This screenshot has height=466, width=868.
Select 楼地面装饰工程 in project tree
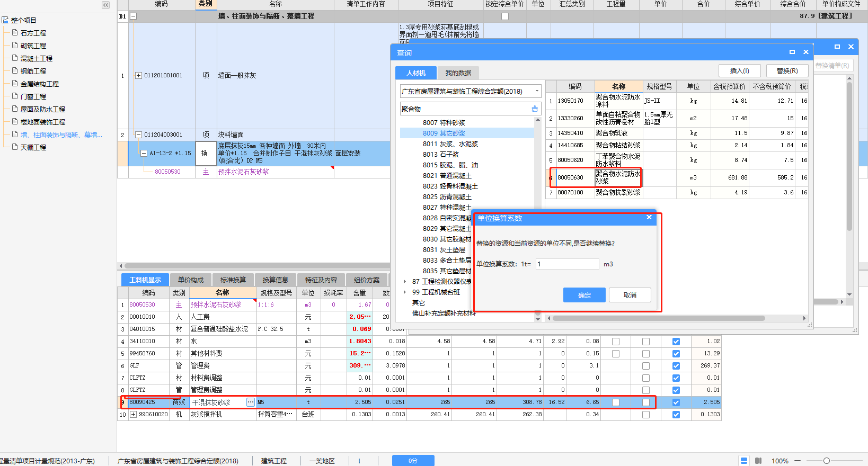click(42, 122)
